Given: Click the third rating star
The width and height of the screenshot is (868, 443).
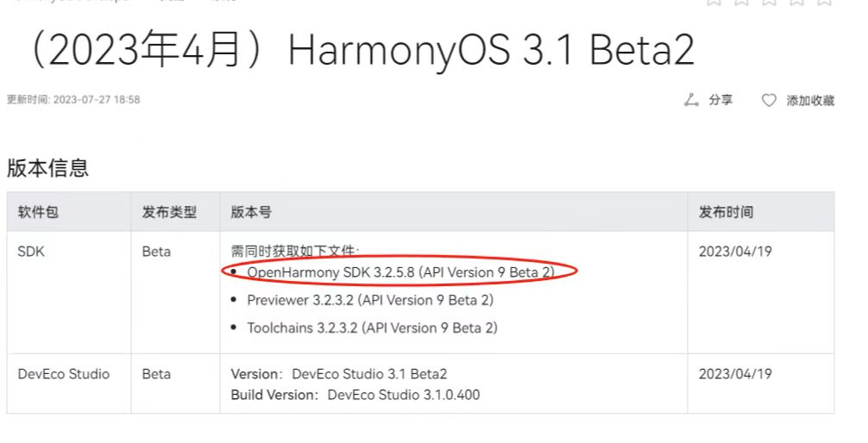Looking at the screenshot, I should 769,3.
